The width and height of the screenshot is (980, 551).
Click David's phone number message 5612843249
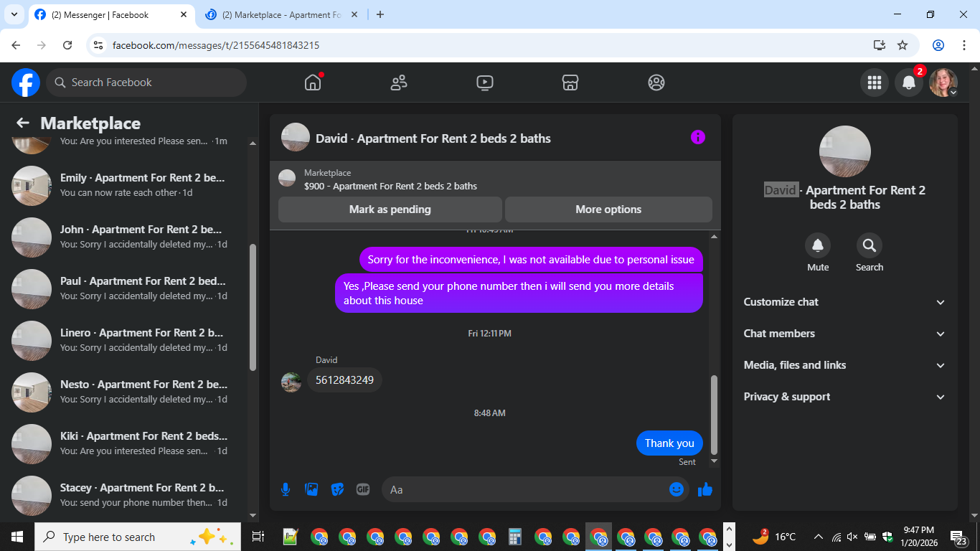[x=344, y=380]
